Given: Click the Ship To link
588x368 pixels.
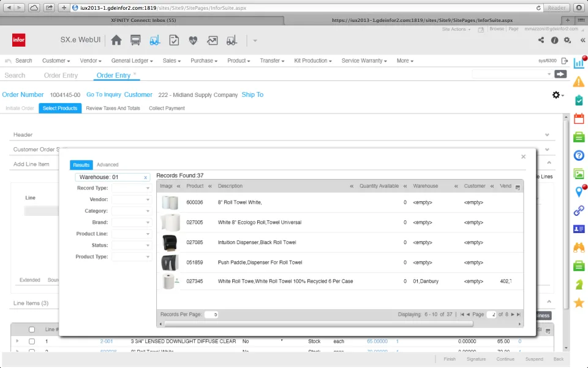Looking at the screenshot, I should 252,94.
